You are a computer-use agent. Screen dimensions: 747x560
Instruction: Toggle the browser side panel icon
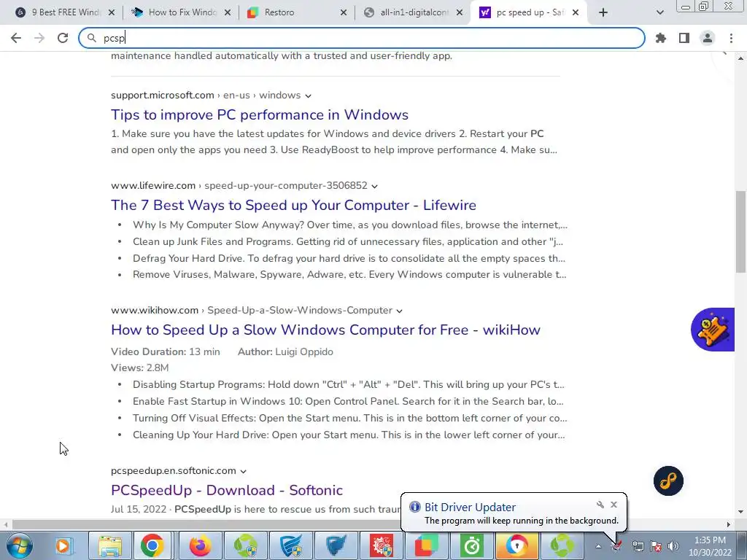pyautogui.click(x=684, y=38)
